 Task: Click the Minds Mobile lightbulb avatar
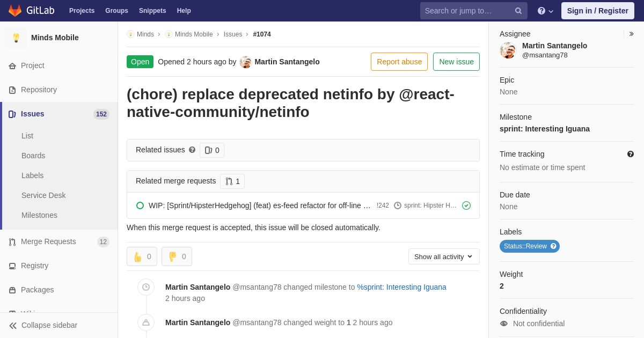click(16, 38)
